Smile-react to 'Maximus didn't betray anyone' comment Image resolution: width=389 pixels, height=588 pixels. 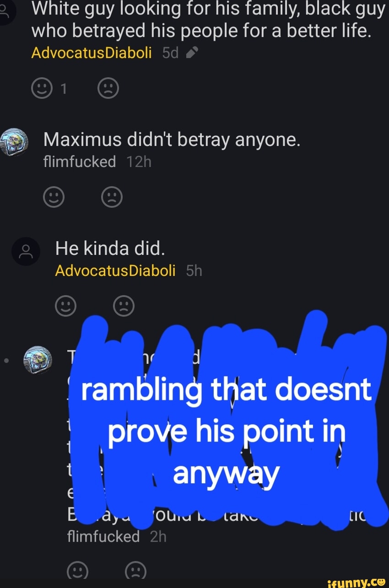54,197
